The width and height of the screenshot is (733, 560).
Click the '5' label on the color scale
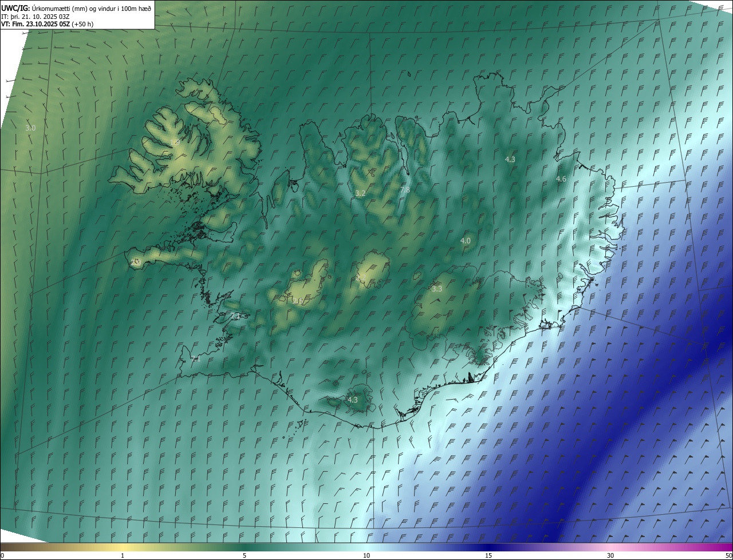click(245, 555)
